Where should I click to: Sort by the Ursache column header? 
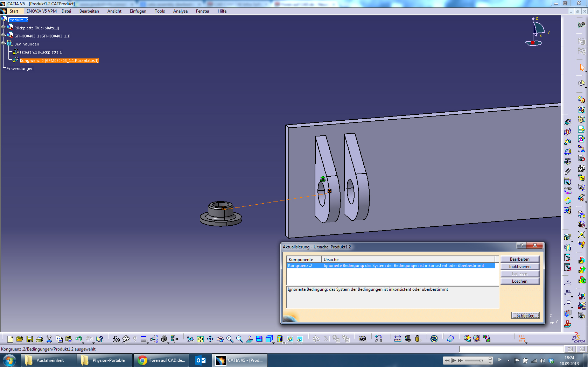click(x=408, y=259)
